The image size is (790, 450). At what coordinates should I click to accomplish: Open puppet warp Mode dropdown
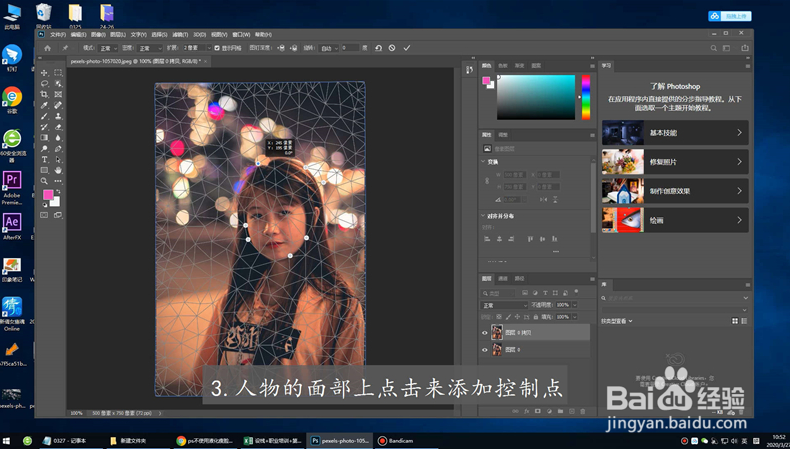coord(108,48)
